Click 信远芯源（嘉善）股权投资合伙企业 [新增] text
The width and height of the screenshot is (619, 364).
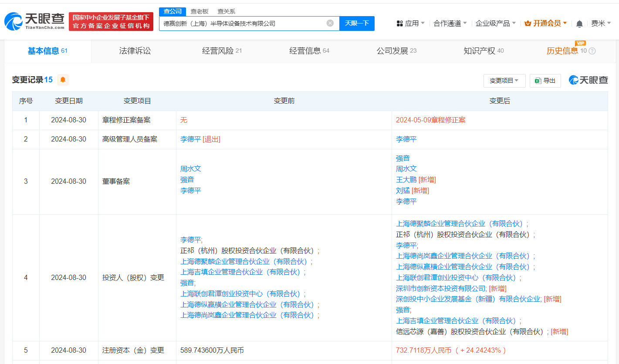(x=482, y=331)
